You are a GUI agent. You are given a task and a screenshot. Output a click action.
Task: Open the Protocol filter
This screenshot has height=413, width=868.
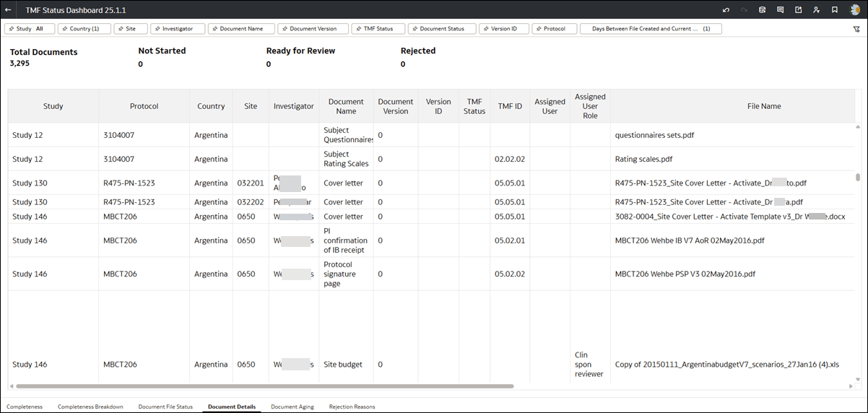(555, 29)
